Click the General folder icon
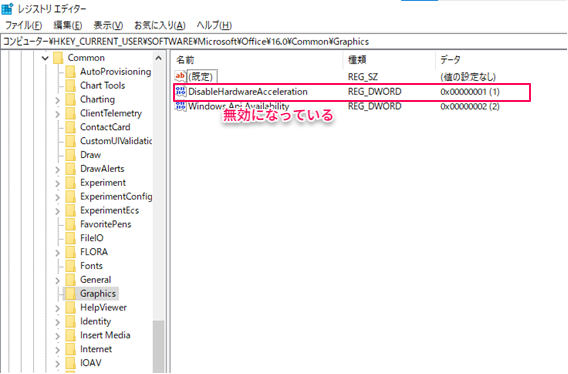The width and height of the screenshot is (568, 374). 71,279
